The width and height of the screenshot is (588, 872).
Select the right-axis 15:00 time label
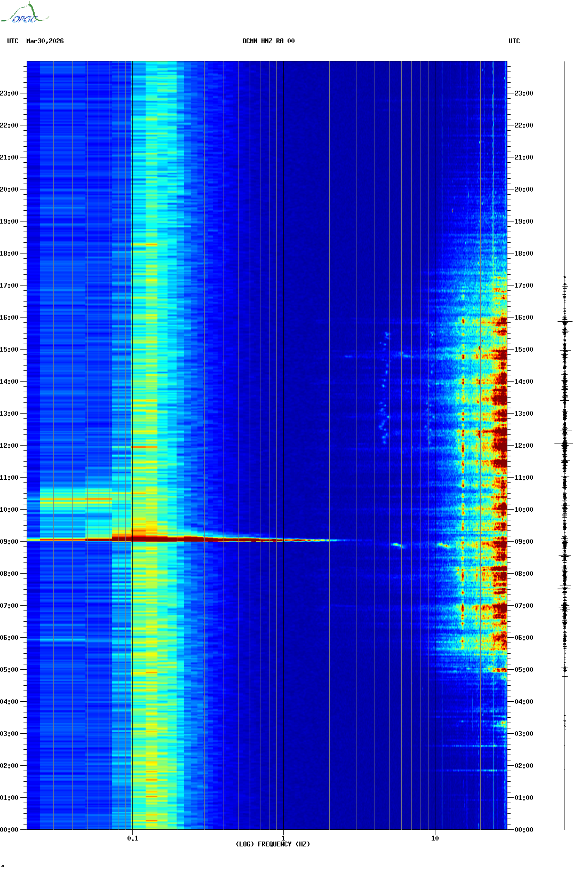523,350
